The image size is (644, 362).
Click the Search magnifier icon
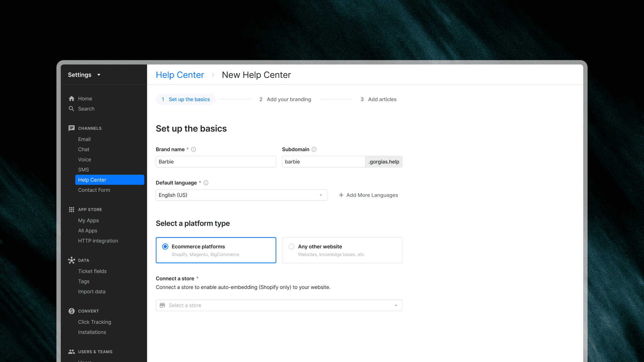tap(71, 109)
